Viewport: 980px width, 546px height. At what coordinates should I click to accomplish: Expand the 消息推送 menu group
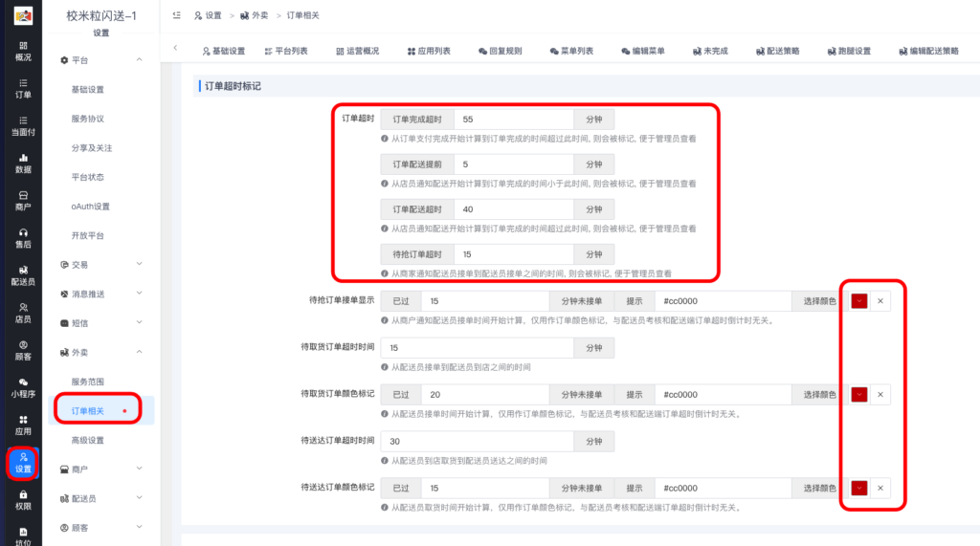pos(101,294)
